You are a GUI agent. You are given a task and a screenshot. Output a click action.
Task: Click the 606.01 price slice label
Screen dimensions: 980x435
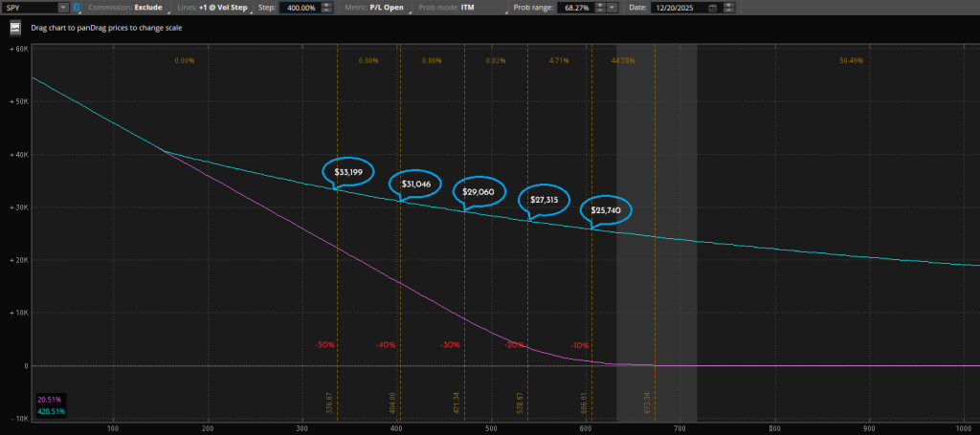586,402
